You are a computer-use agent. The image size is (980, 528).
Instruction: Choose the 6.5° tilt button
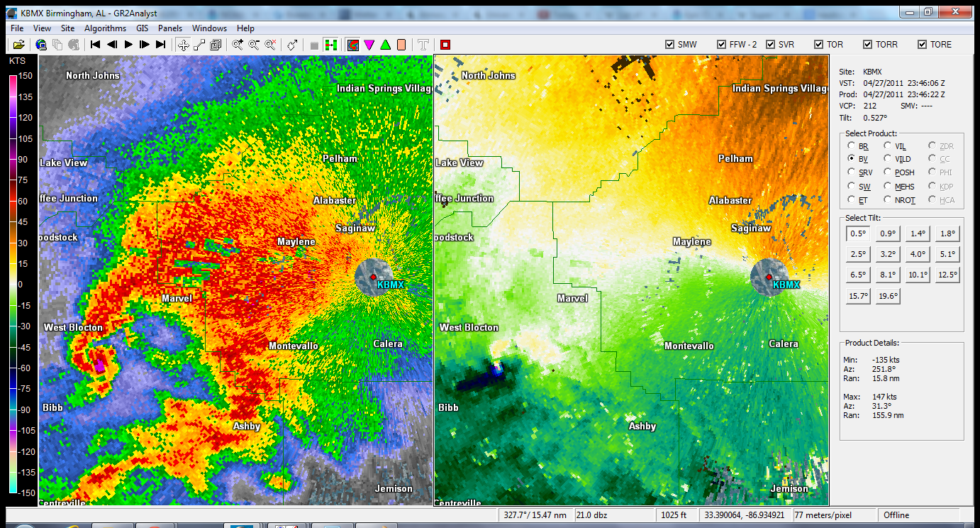pos(858,275)
